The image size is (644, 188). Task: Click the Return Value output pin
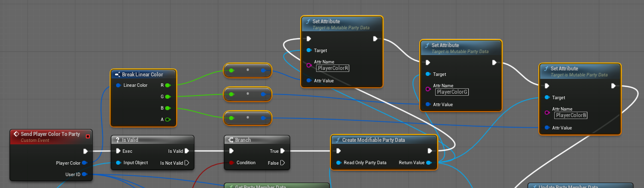(429, 163)
